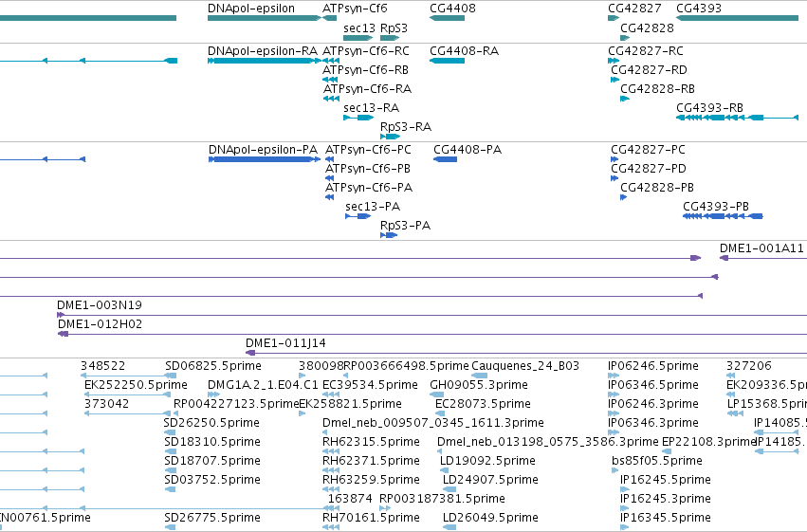Click the CG4393-PB protein label
Viewport: 807px width, 532px height.
click(716, 207)
